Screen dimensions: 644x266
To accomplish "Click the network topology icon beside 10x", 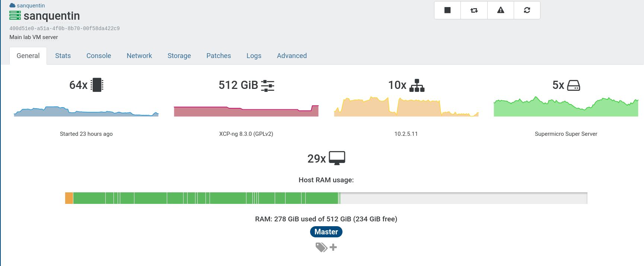I will [417, 85].
